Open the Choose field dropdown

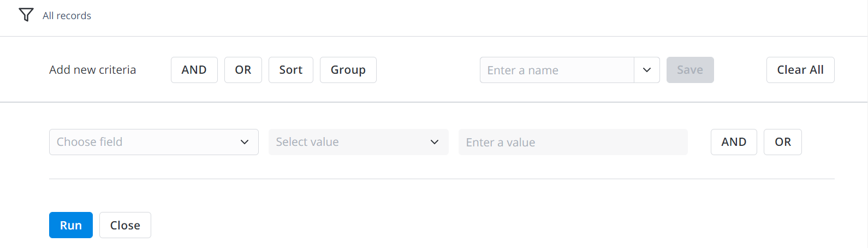(145, 142)
